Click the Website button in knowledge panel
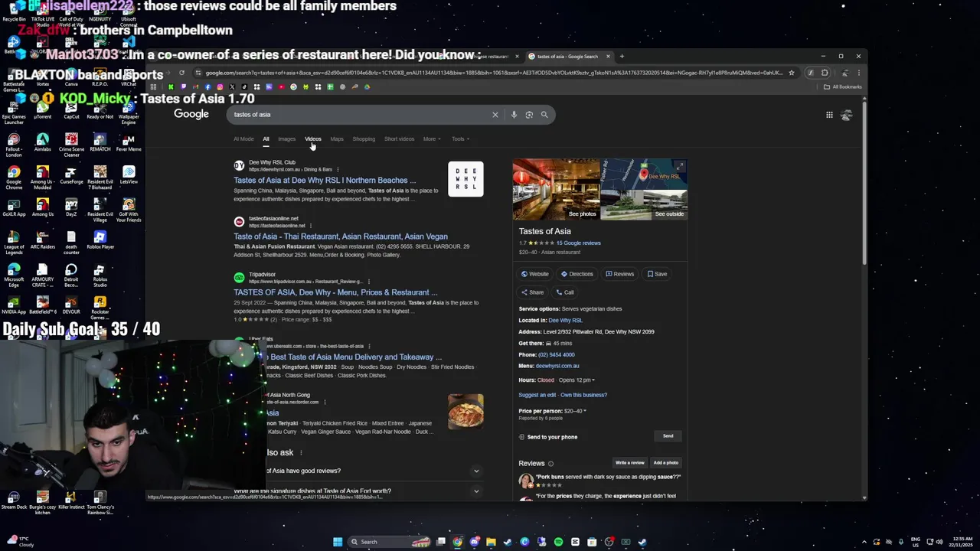This screenshot has height=551, width=980. point(535,274)
